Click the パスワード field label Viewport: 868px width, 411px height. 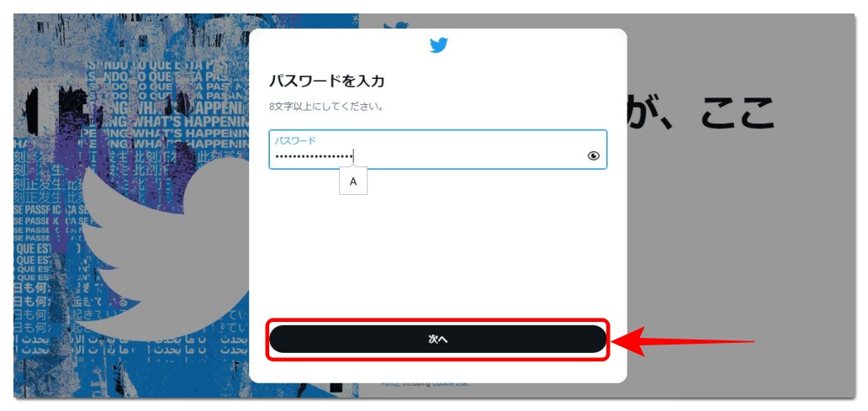[295, 141]
